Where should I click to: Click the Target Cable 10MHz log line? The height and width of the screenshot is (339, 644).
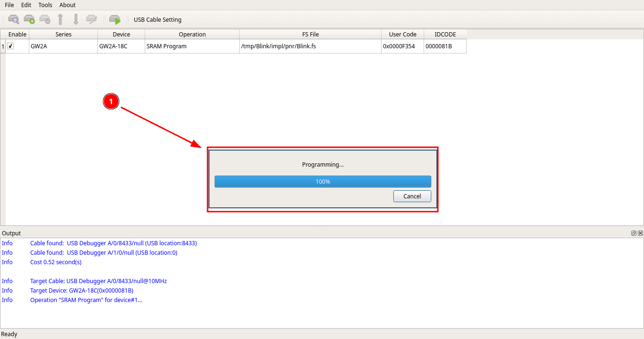(98, 281)
